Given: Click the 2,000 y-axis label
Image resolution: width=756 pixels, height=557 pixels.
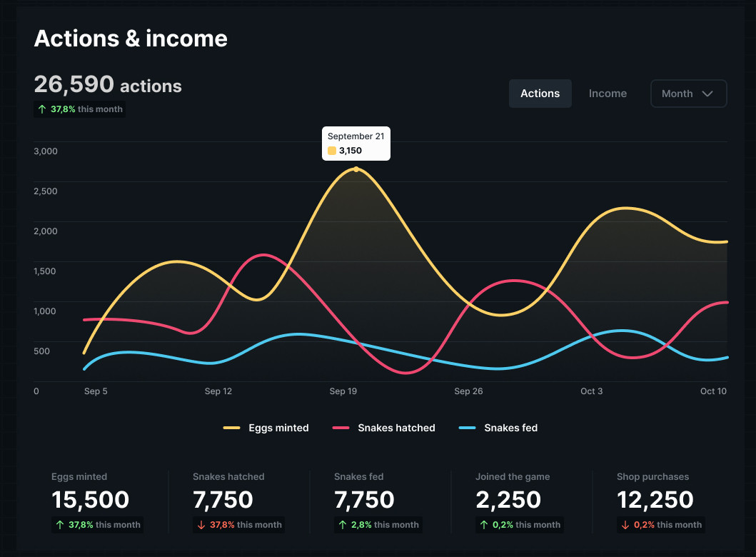Looking at the screenshot, I should point(45,231).
